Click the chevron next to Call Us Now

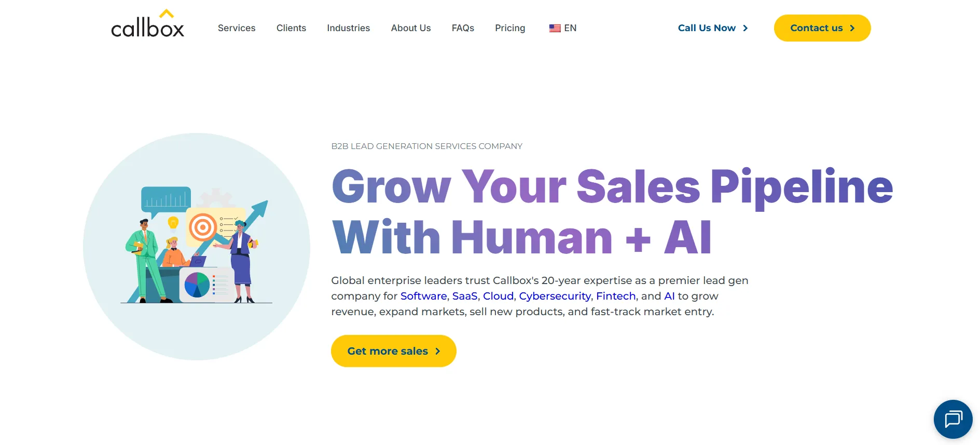tap(746, 28)
